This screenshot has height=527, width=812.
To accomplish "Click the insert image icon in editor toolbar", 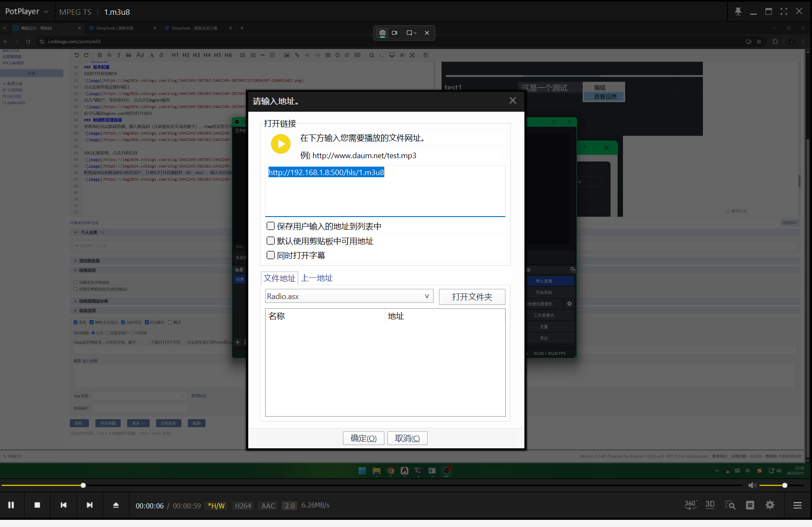I will point(287,55).
